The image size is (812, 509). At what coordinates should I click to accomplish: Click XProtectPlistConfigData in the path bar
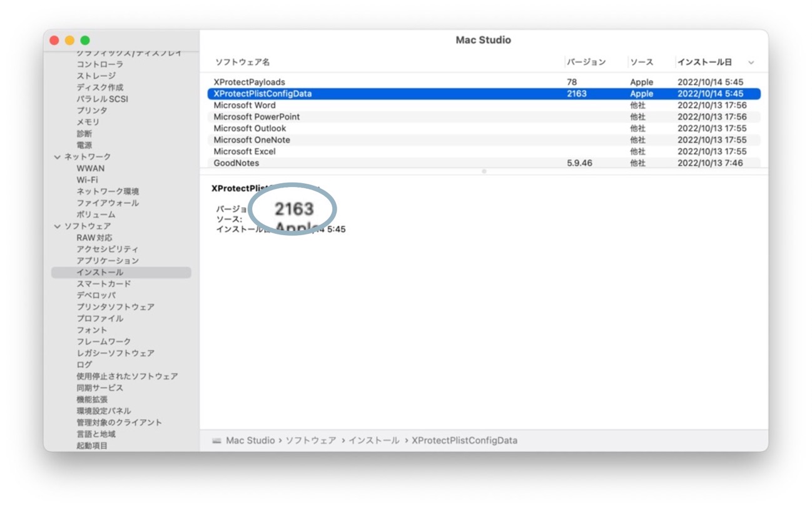pyautogui.click(x=464, y=441)
